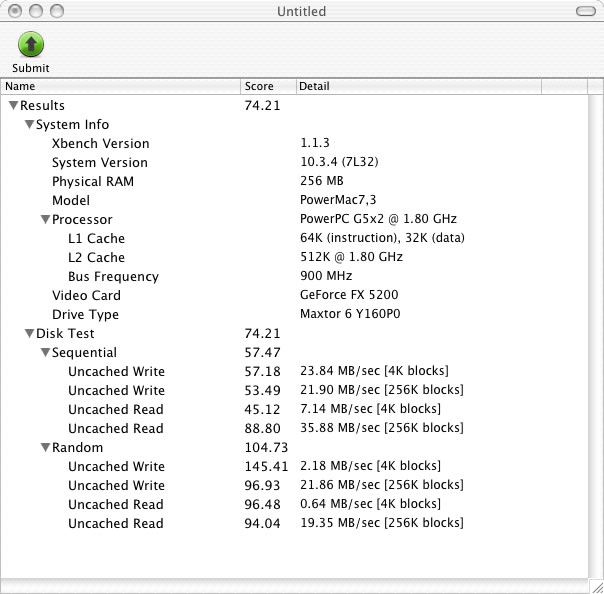Collapse the Processor disclosure triangle
604x594 pixels.
pyautogui.click(x=45, y=219)
